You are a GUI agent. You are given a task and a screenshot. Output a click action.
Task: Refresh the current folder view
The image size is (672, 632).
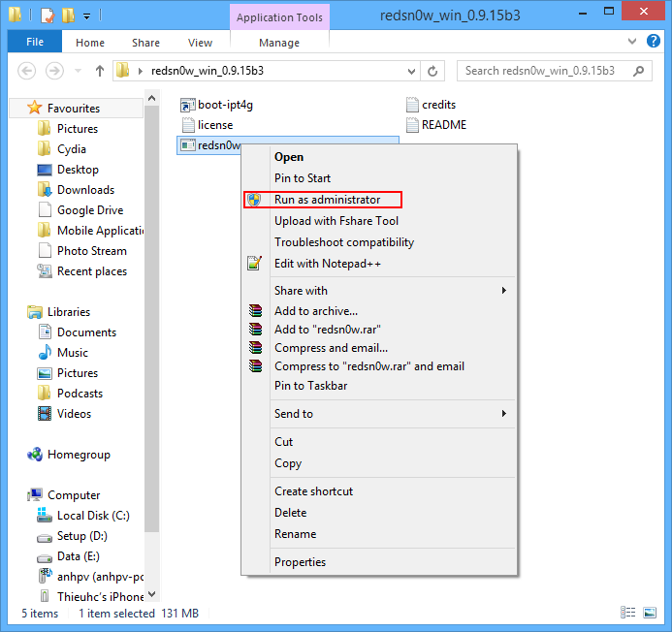432,71
